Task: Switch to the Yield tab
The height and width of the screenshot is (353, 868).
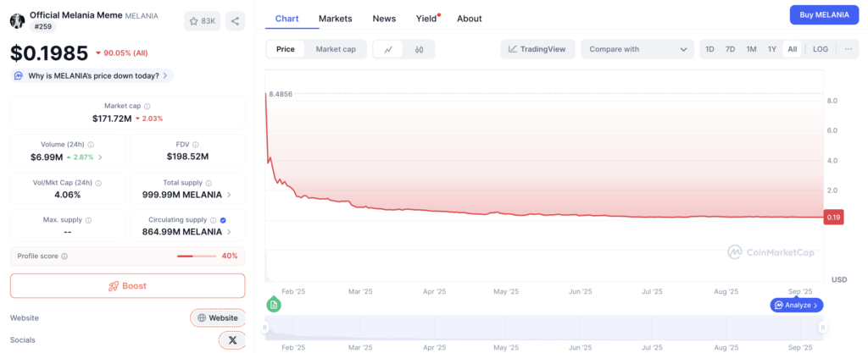Action: click(427, 19)
